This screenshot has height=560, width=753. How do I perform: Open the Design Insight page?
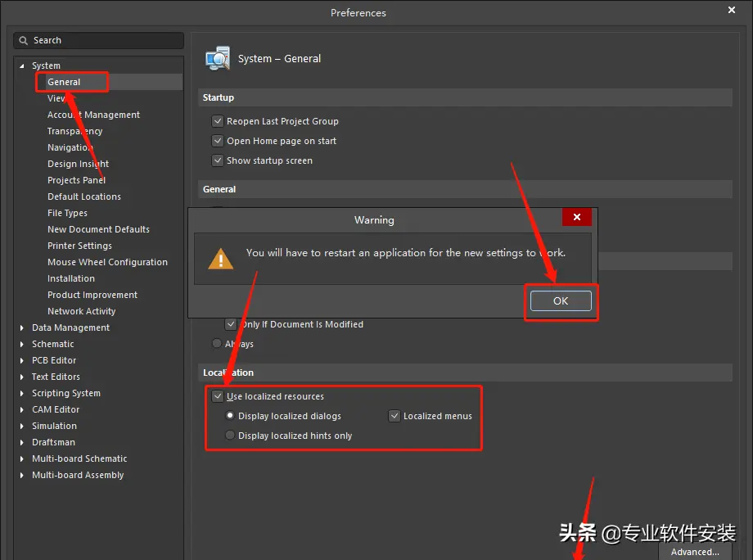[78, 164]
